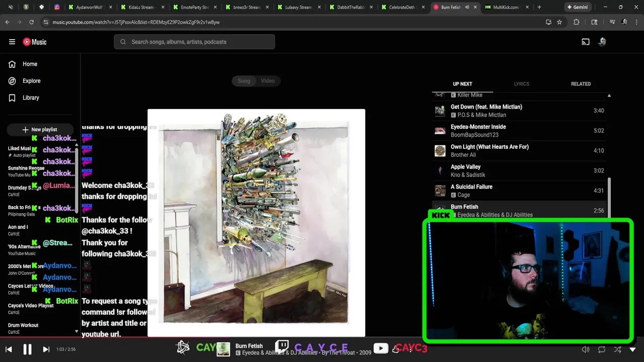The width and height of the screenshot is (644, 362).
Task: Open a new browser tab
Action: pyautogui.click(x=539, y=7)
